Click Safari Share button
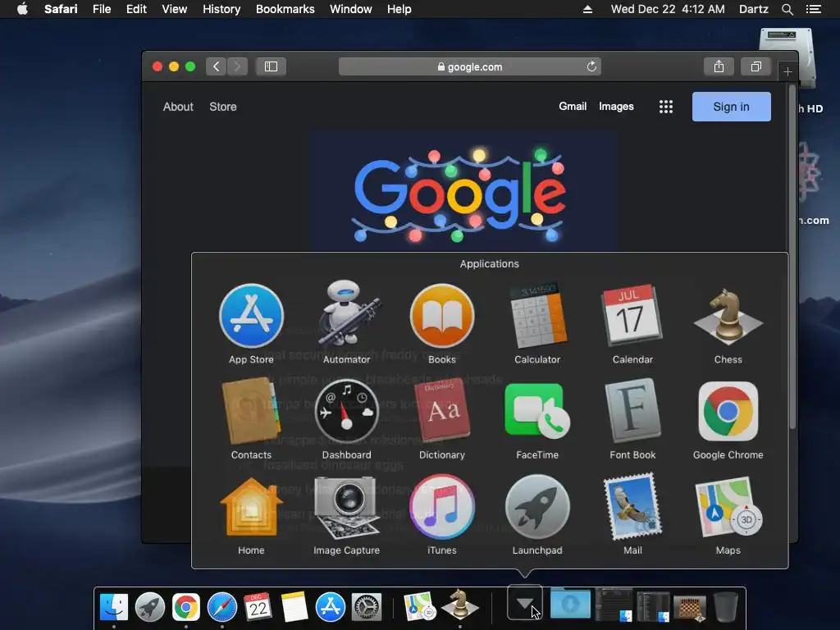This screenshot has width=840, height=630. [719, 66]
